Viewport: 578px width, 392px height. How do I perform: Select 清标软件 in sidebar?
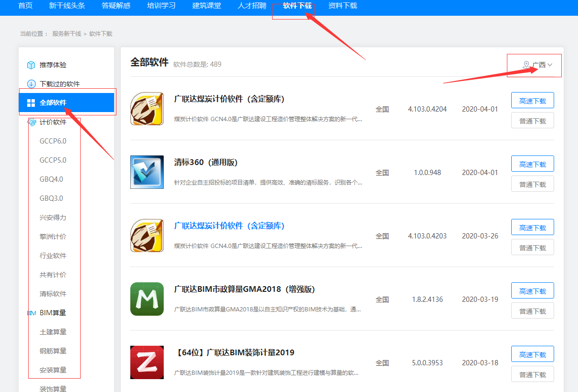coord(53,294)
